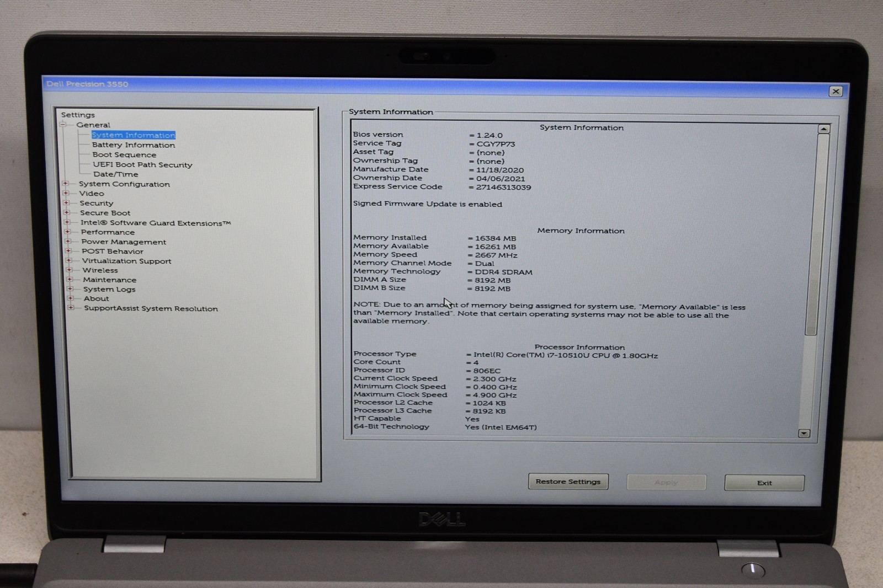
Task: Select Secure Boot category label
Action: coord(105,213)
